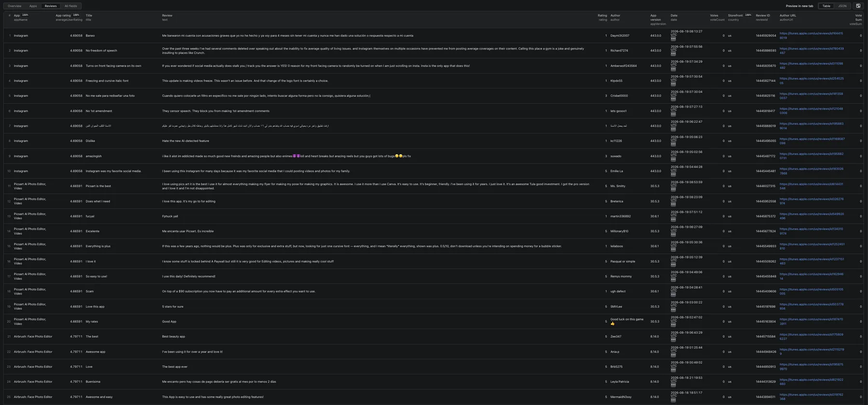Expand date ellipsis in Zee347's row
The image size is (868, 405).
click(x=673, y=340)
